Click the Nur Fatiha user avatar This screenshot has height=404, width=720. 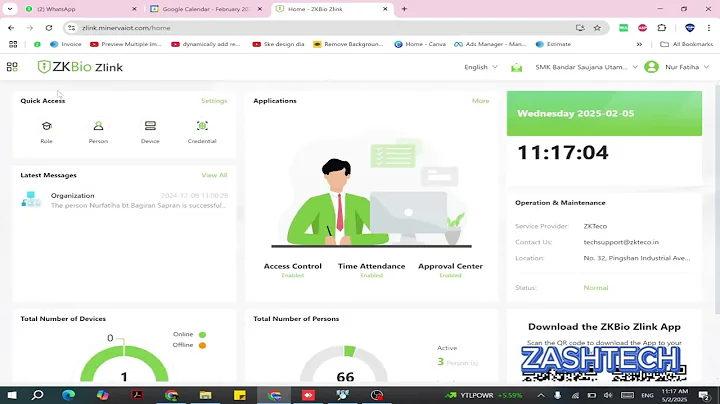point(651,67)
